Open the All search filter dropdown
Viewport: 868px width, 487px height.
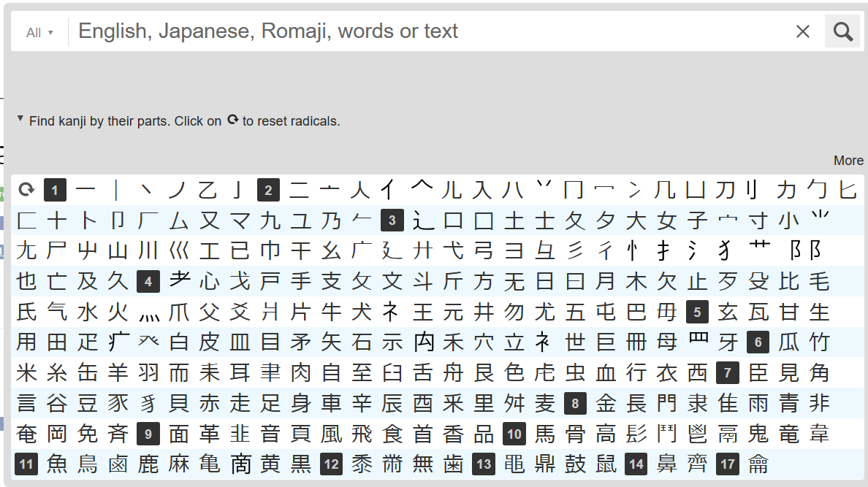39,33
